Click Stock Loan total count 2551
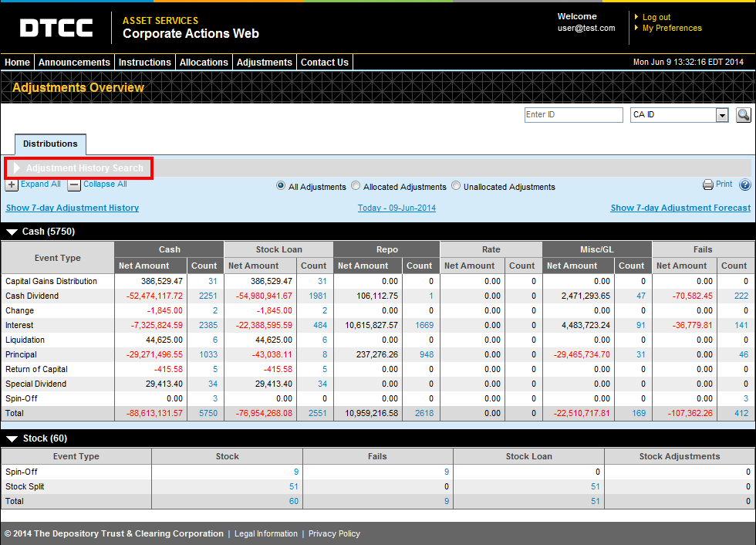 pyautogui.click(x=318, y=414)
